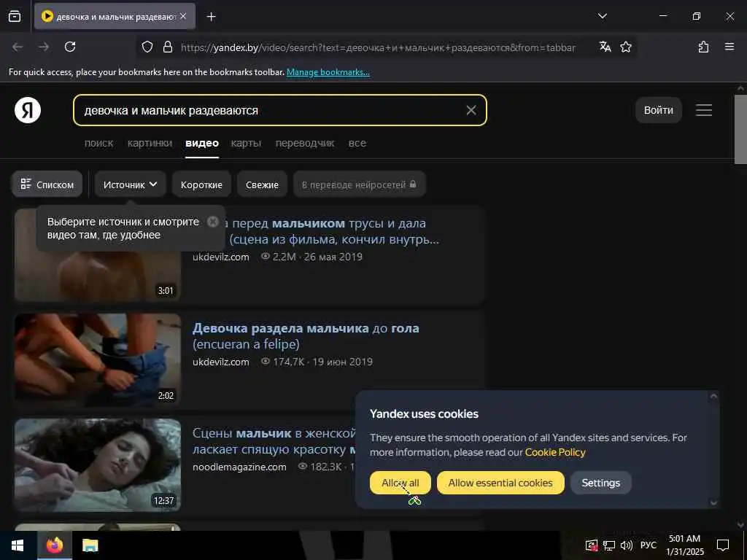Click the cookie banner up arrow
The height and width of the screenshot is (560, 747).
[x=713, y=396]
